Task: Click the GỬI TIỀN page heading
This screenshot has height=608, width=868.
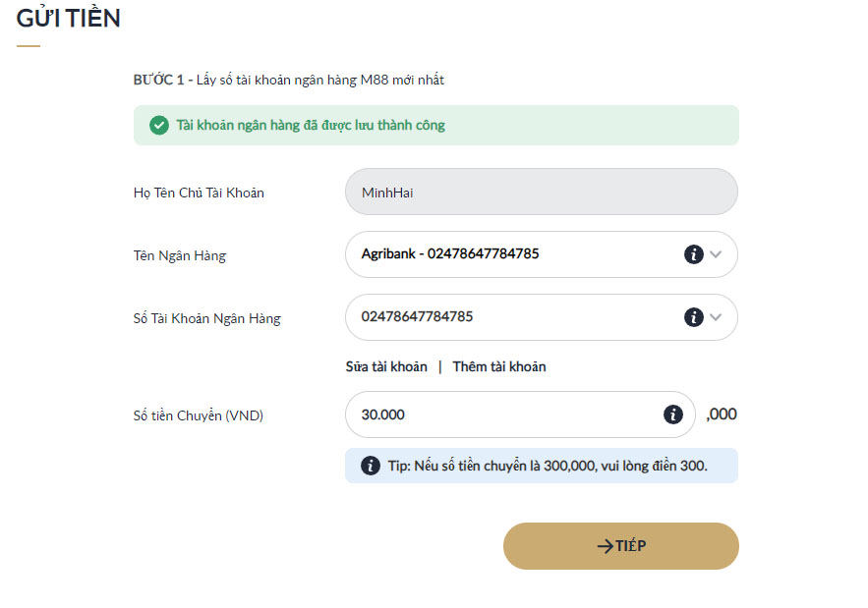Action: coord(69,18)
